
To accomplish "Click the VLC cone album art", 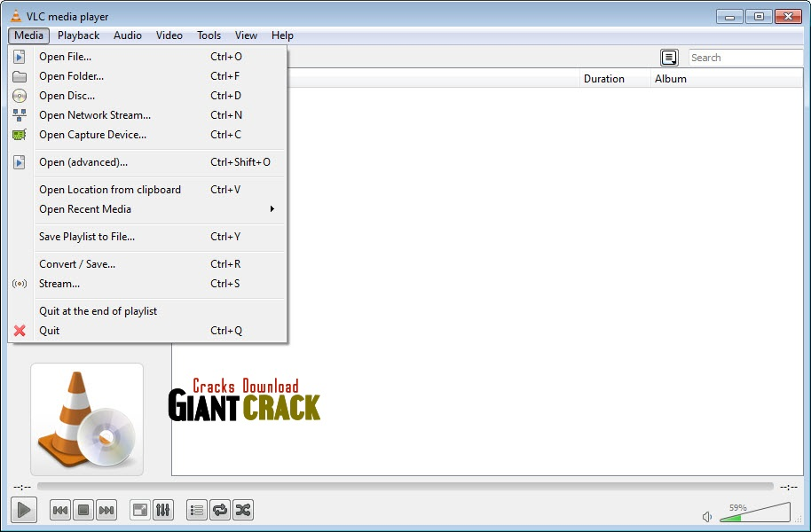I will click(x=87, y=419).
